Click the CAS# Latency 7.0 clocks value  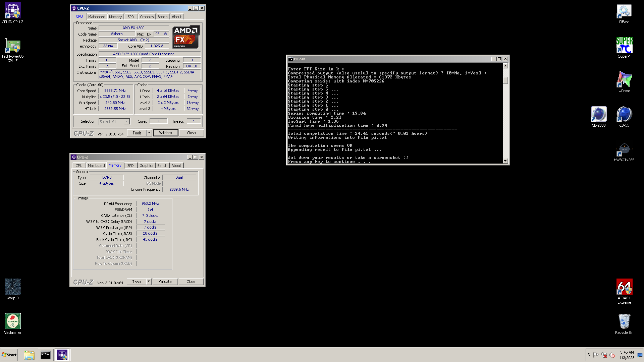pos(150,216)
